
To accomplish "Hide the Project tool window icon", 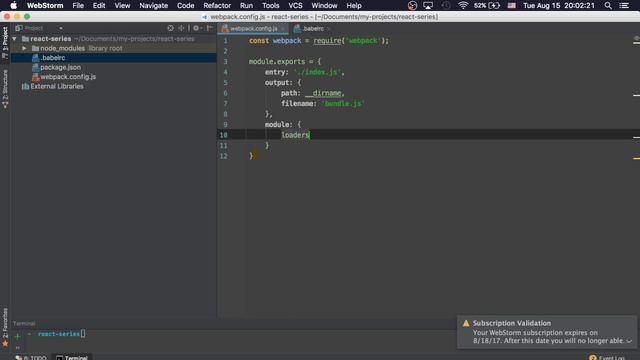I will (209, 28).
